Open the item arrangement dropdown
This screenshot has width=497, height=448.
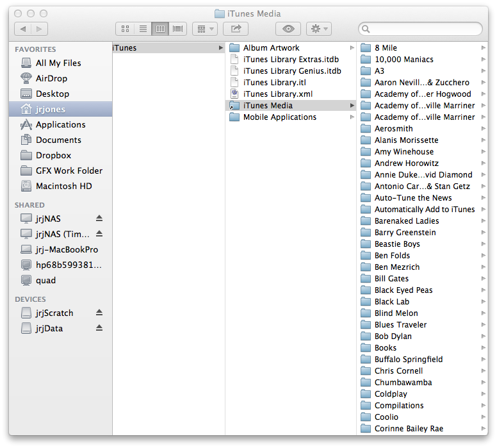(205, 29)
